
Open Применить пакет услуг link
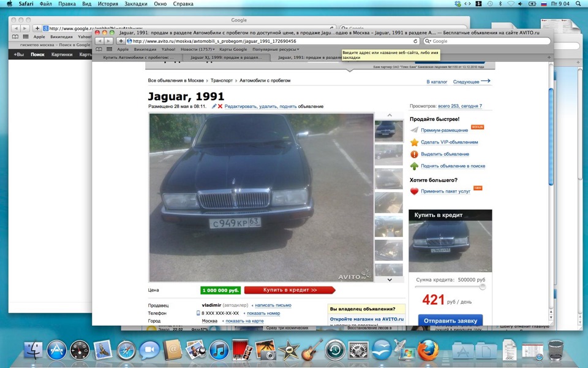point(445,191)
